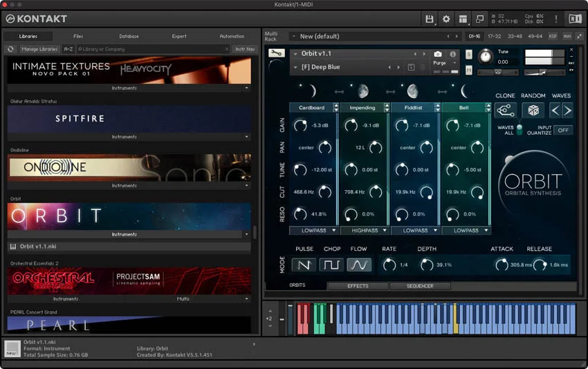Click the floppy disk save icon
Image resolution: width=588 pixels, height=369 pixels.
pos(430,19)
